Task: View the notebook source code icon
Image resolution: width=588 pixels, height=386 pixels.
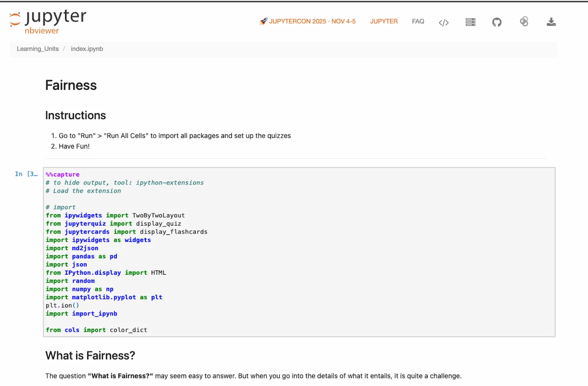Action: click(444, 22)
